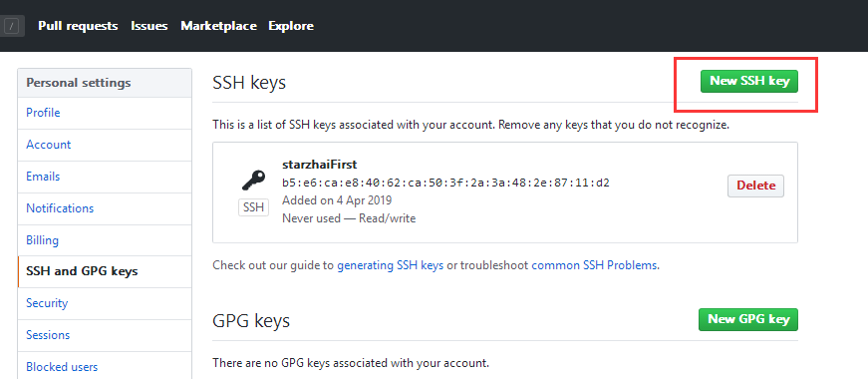Go to Marketplace in header
The width and height of the screenshot is (868, 379).
218,26
